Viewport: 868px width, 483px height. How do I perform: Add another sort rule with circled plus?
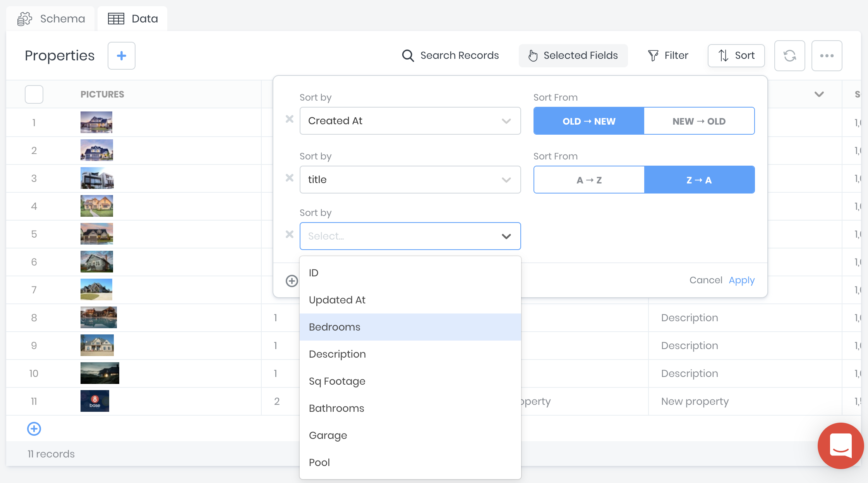(x=292, y=281)
